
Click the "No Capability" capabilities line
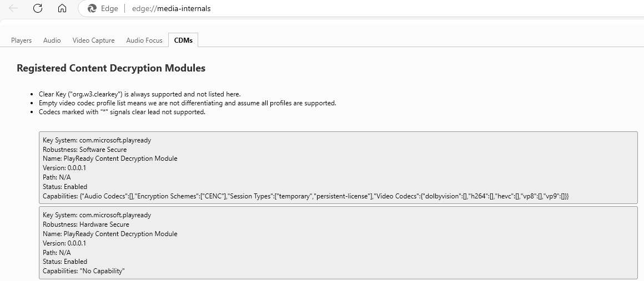[x=83, y=271]
